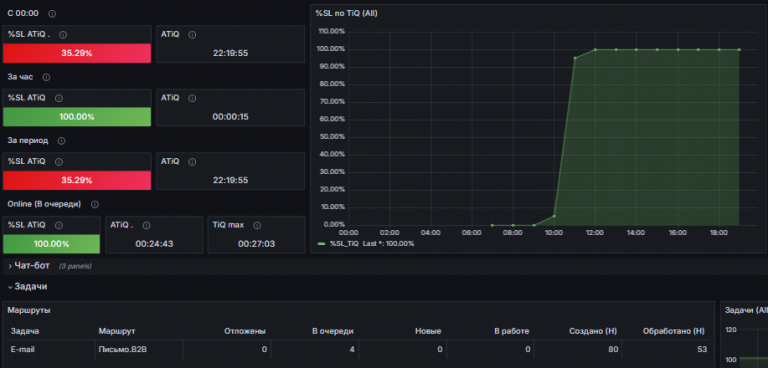Click the 12:00 label on the chart time axis
The height and width of the screenshot is (368, 768).
pos(595,233)
